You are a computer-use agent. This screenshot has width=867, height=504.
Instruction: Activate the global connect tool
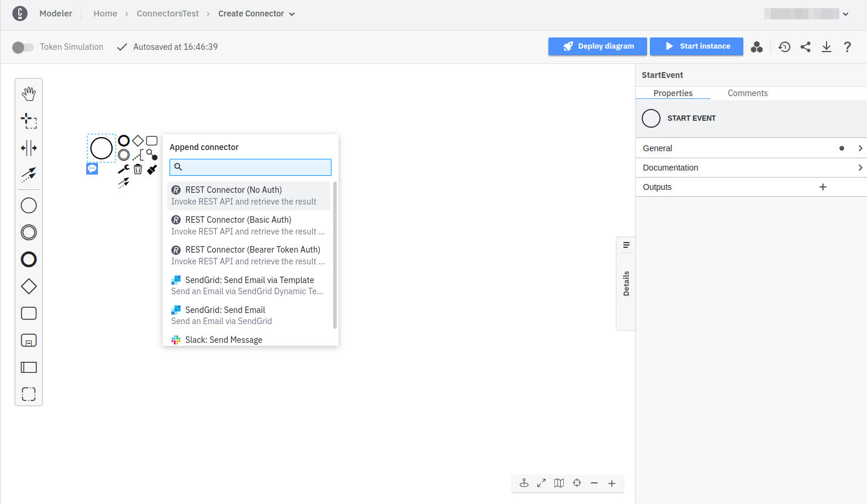click(29, 174)
